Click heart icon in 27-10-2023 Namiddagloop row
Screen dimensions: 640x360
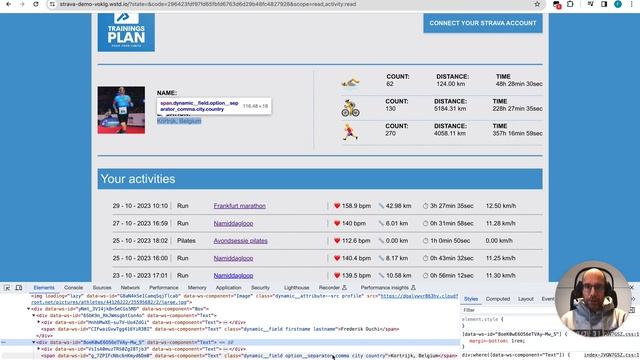[x=337, y=223]
